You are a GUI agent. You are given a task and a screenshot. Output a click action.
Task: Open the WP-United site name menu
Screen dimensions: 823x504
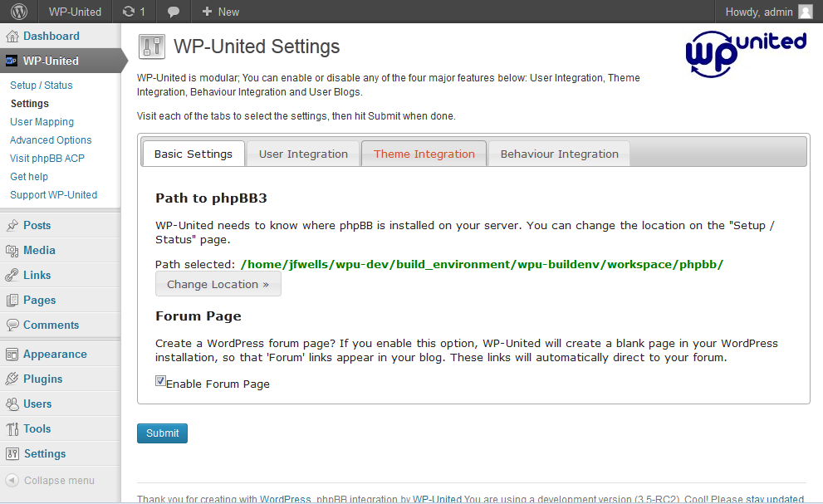[x=75, y=12]
